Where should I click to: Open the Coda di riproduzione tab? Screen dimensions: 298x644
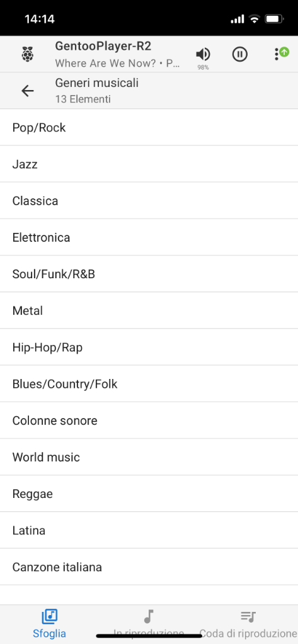pos(248,623)
